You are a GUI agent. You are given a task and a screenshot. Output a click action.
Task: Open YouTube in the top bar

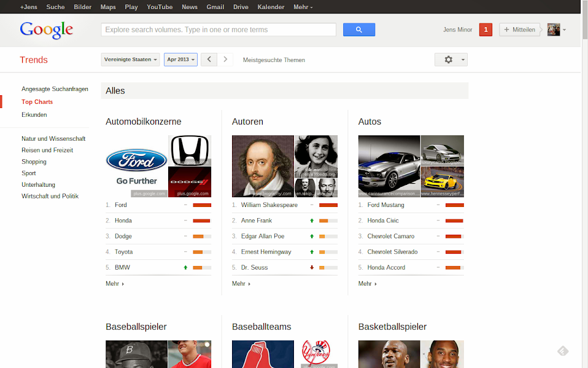click(160, 7)
